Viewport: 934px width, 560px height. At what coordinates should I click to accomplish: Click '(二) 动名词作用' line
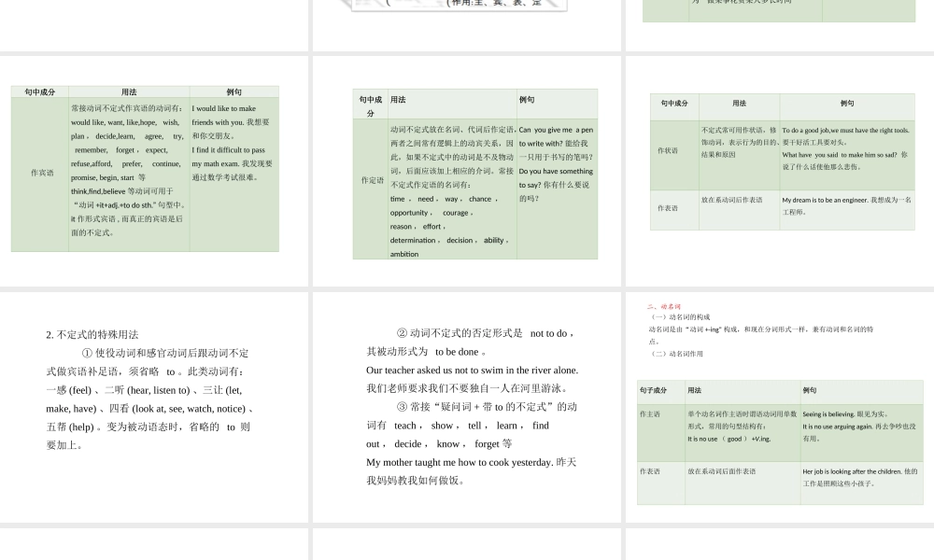(676, 354)
